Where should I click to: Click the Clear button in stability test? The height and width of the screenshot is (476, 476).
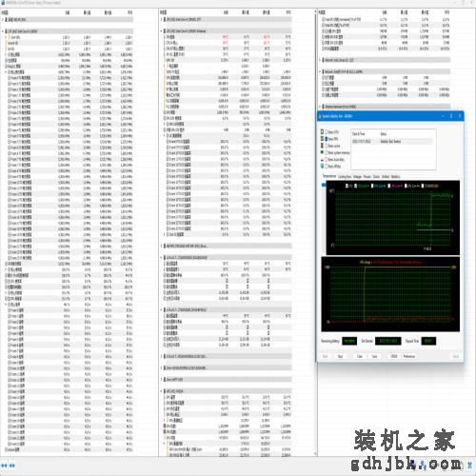click(x=360, y=356)
